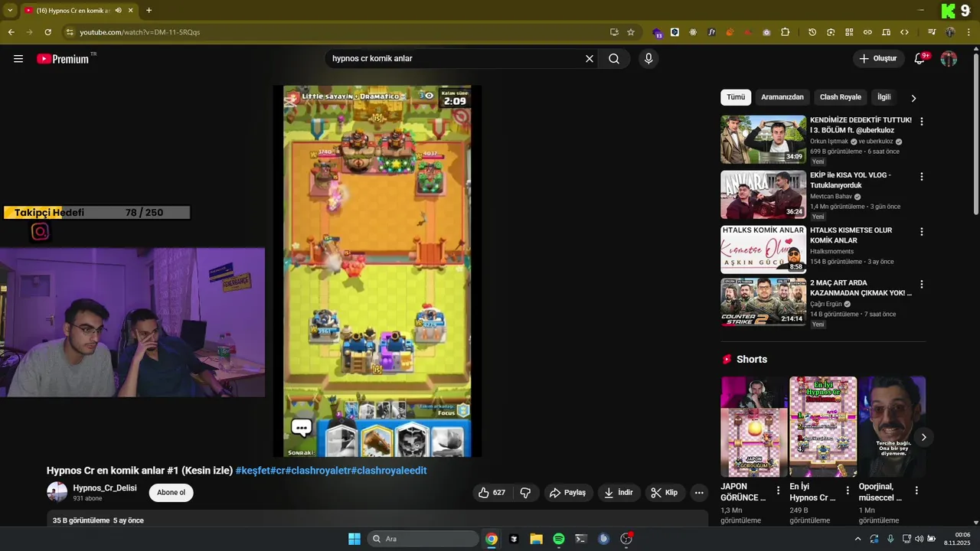Open the QR code toolbar icon
This screenshot has height=551, width=980.
(x=849, y=32)
